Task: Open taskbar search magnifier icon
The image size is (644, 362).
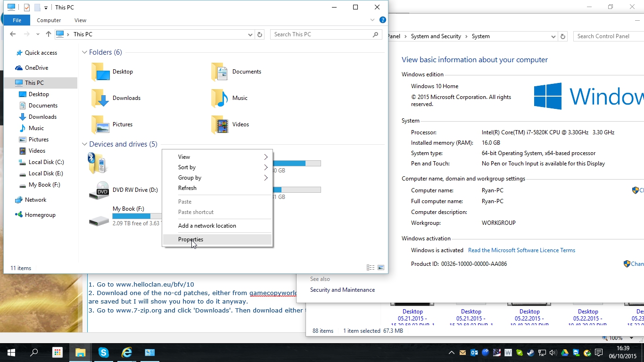Action: pyautogui.click(x=34, y=353)
